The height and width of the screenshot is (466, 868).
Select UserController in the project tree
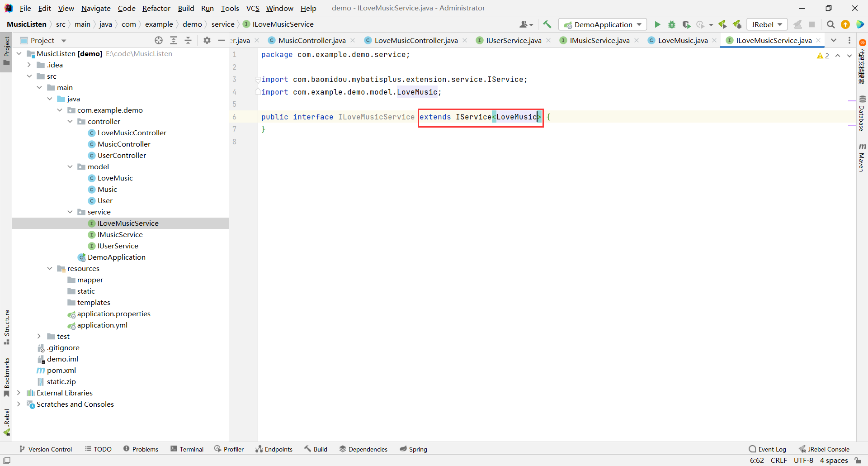click(122, 155)
